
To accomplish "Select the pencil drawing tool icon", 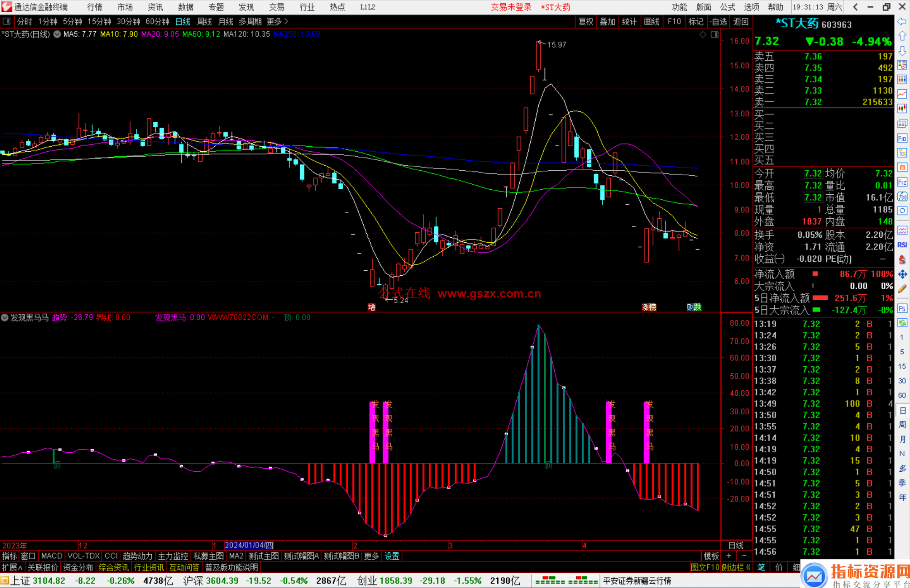I will [902, 289].
